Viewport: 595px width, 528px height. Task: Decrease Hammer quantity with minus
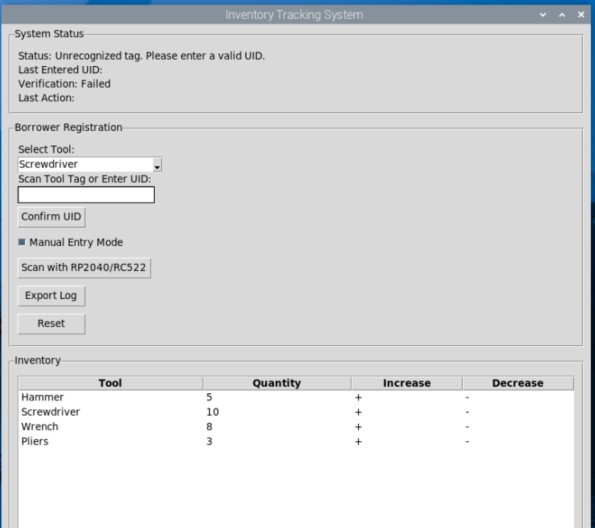[467, 397]
